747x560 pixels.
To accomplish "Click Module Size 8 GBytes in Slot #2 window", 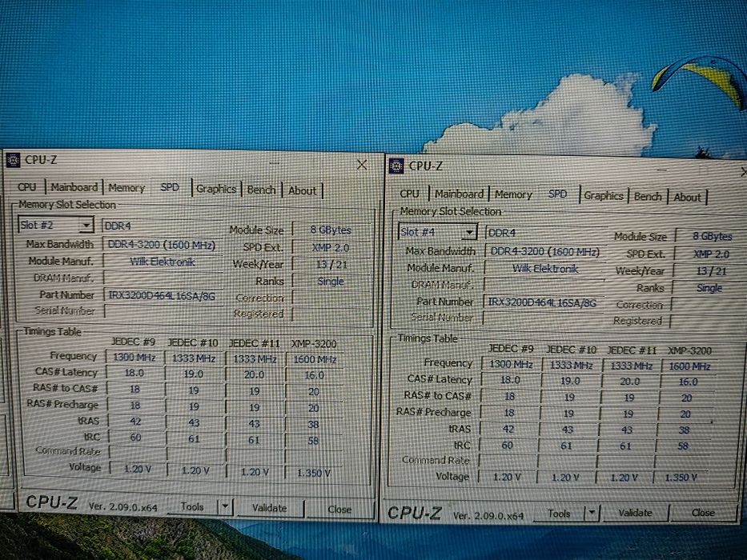I will [x=331, y=230].
